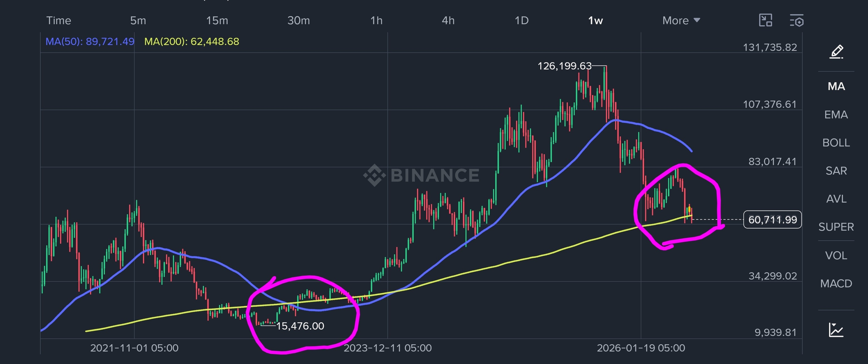Tap the 107,376.61 price axis label
Viewport: 868px width, 364px height.
[x=770, y=104]
